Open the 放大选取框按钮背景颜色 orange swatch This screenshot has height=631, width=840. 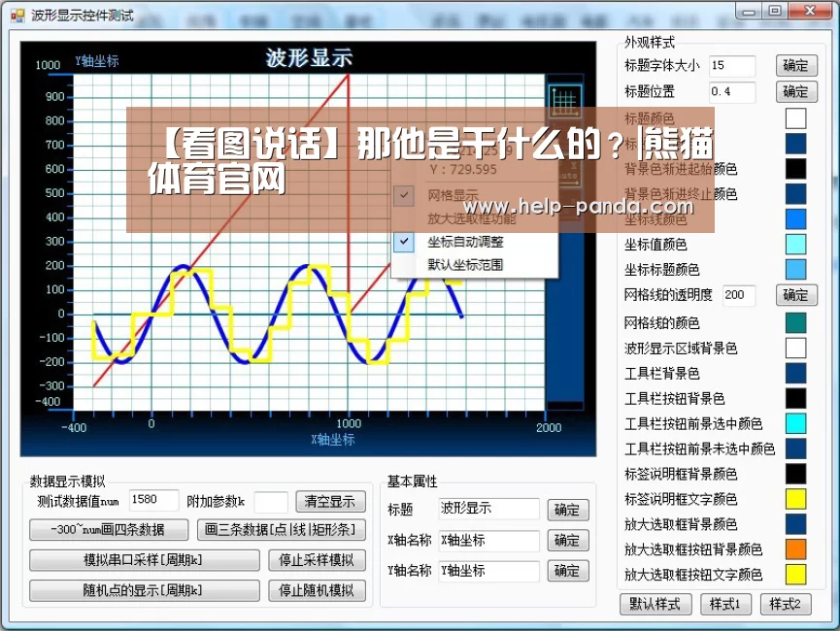click(796, 549)
